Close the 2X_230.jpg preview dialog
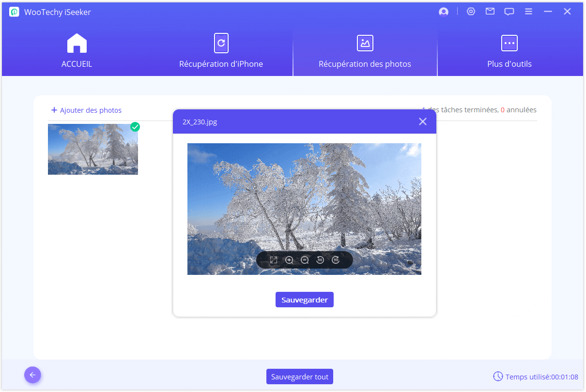 pos(423,121)
